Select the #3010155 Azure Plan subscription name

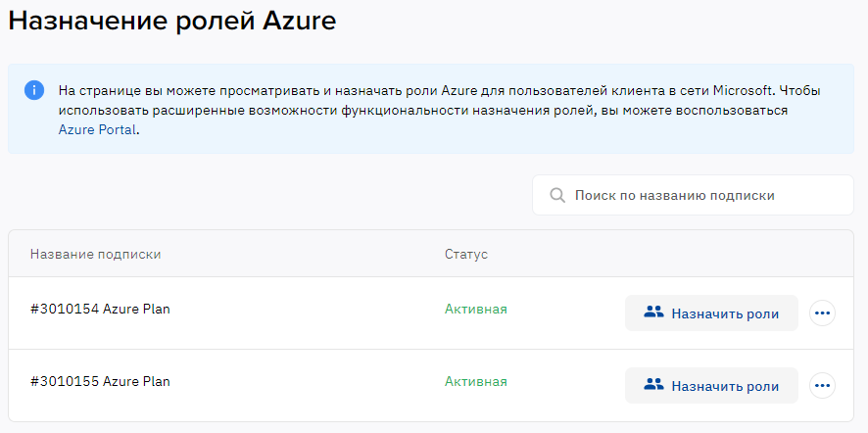(100, 381)
